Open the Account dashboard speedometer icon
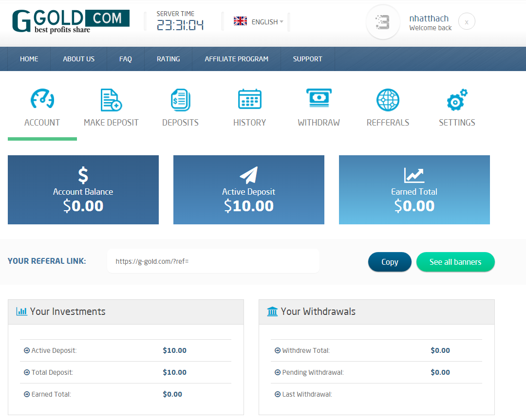The width and height of the screenshot is (526, 420). [42, 99]
